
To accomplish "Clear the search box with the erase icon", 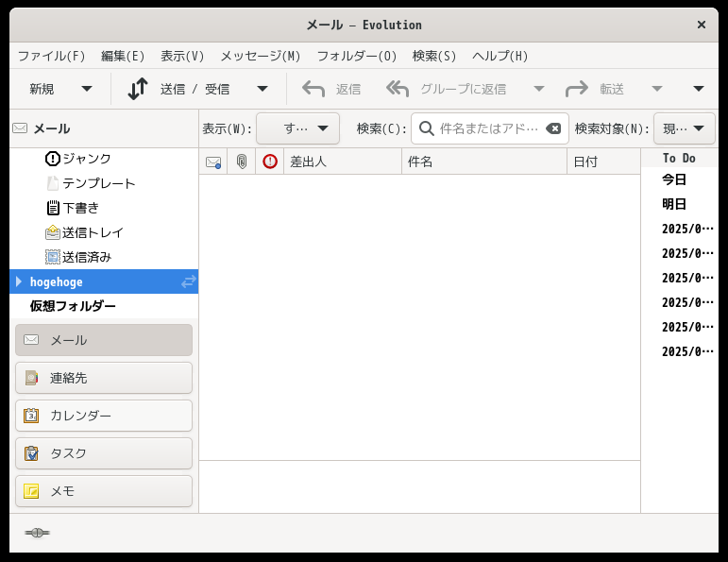I will [x=553, y=128].
